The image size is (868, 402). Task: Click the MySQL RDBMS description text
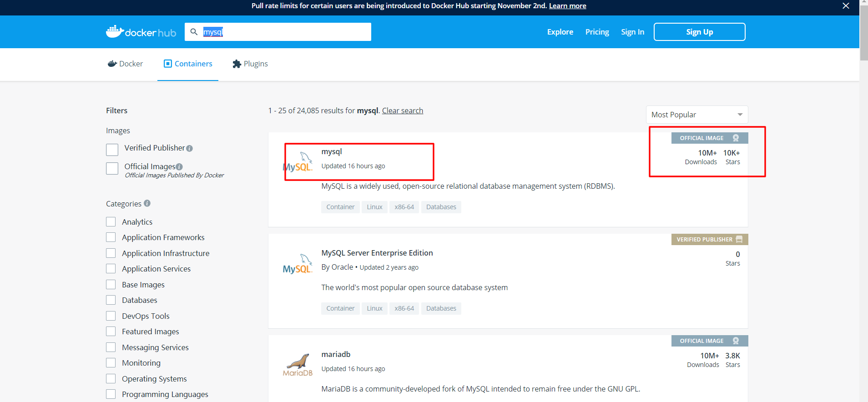468,186
